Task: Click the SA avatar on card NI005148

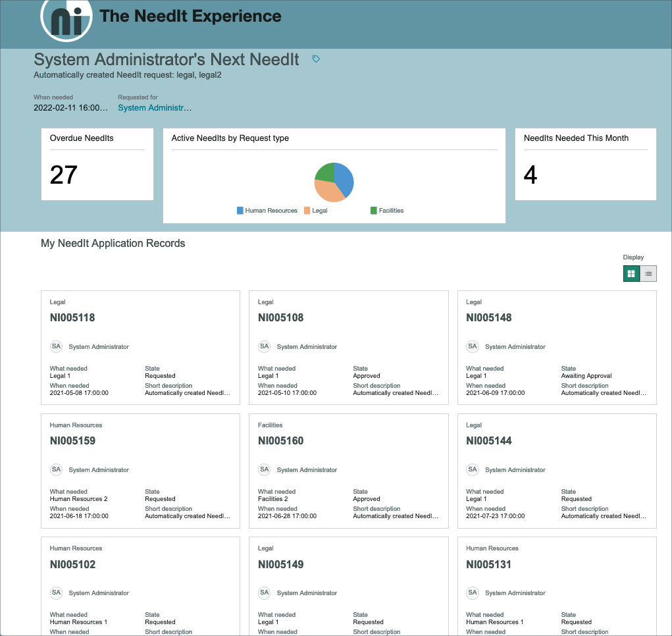Action: [473, 346]
